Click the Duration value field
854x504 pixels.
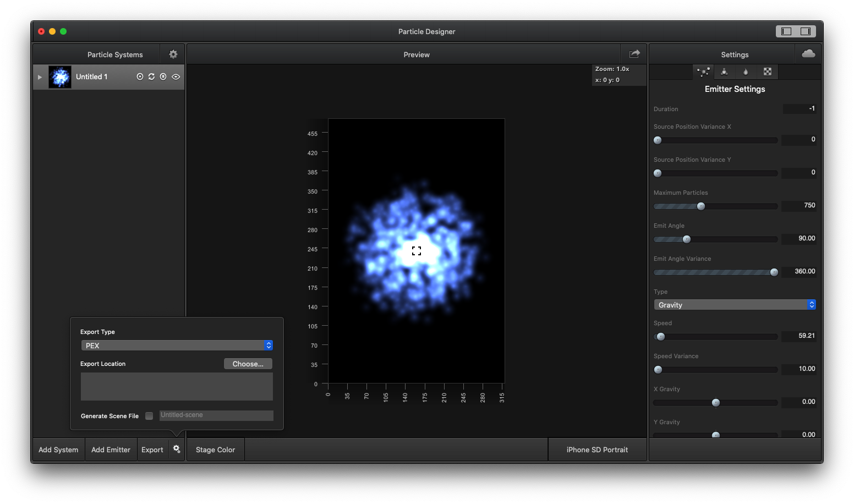point(800,109)
